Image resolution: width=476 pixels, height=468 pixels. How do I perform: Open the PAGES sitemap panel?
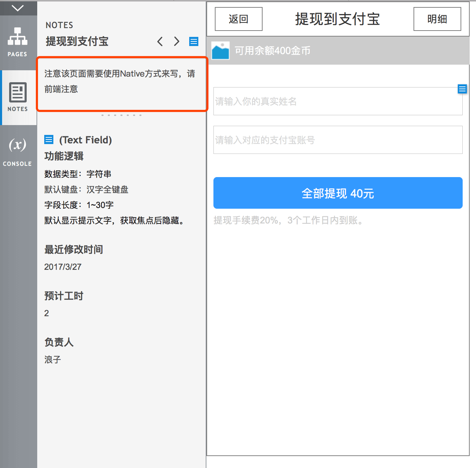point(18,42)
